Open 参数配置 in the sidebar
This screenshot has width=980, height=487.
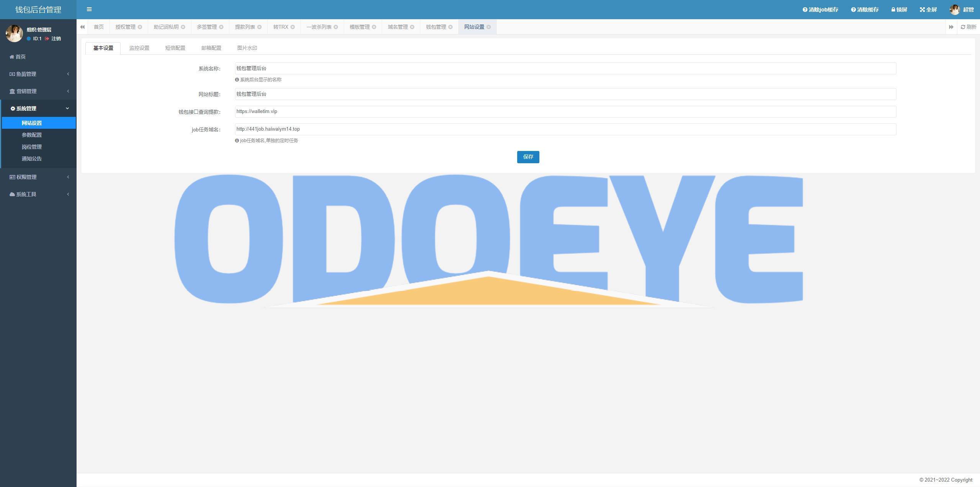click(39, 135)
